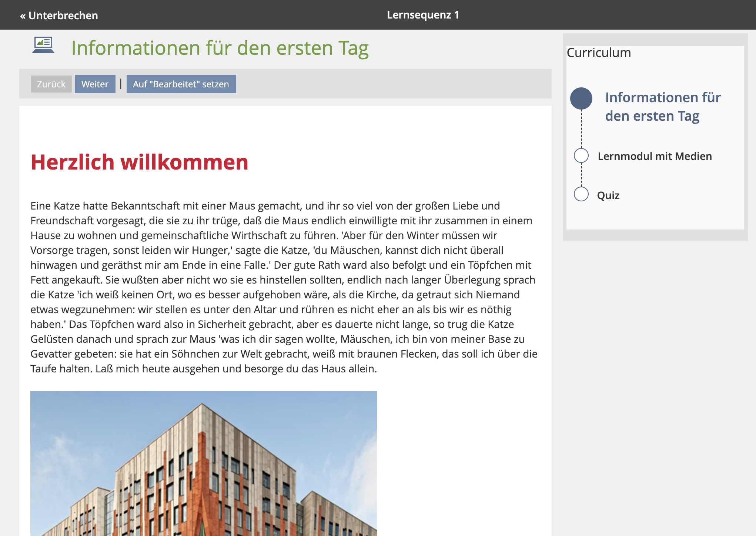
Task: Click the green page title heading
Action: (220, 48)
